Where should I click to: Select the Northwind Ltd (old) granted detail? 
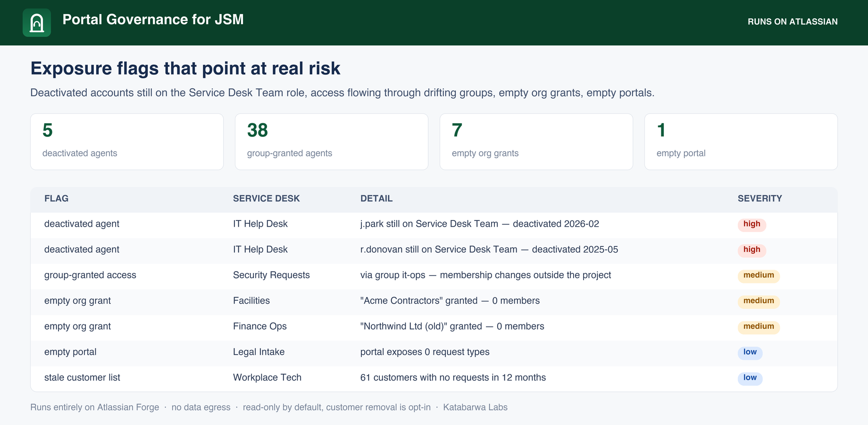point(452,326)
